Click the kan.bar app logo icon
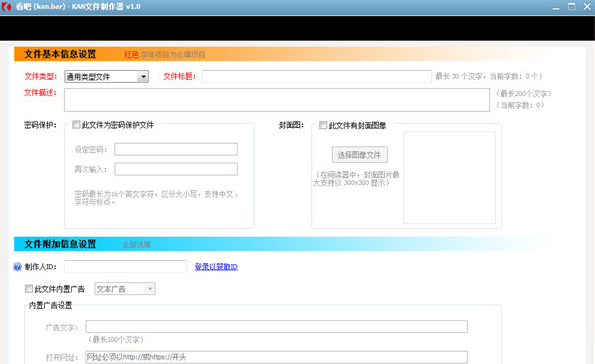 pos(6,6)
